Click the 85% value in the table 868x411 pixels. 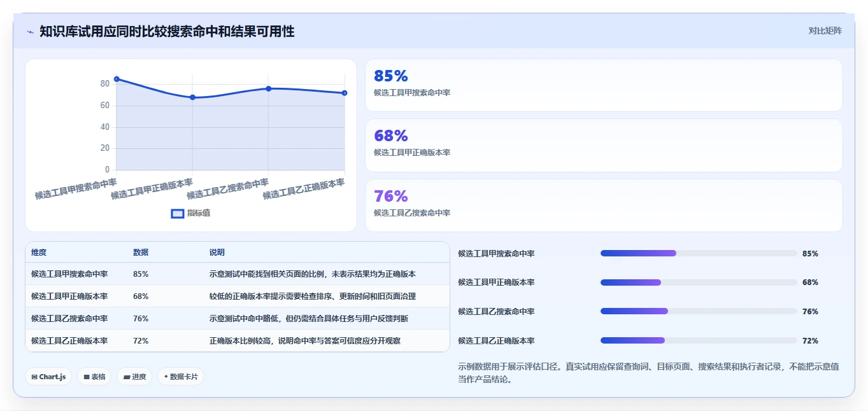[141, 274]
